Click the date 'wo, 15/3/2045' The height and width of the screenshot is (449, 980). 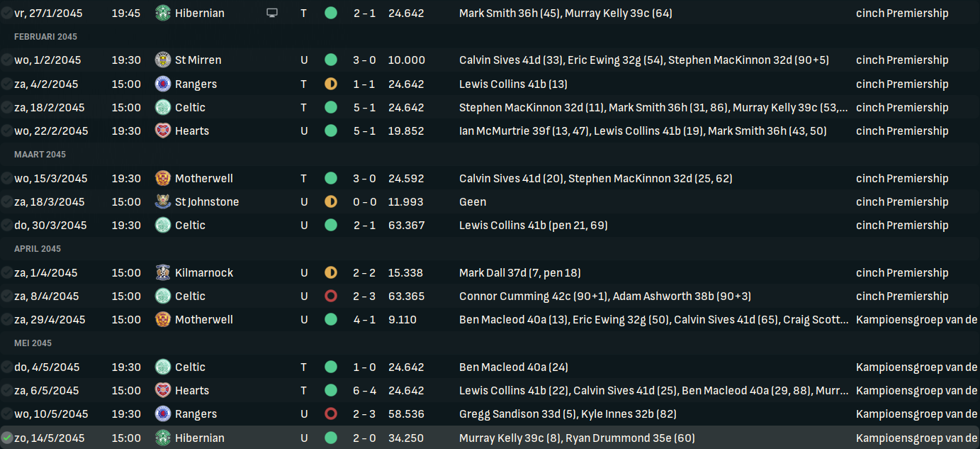point(51,178)
